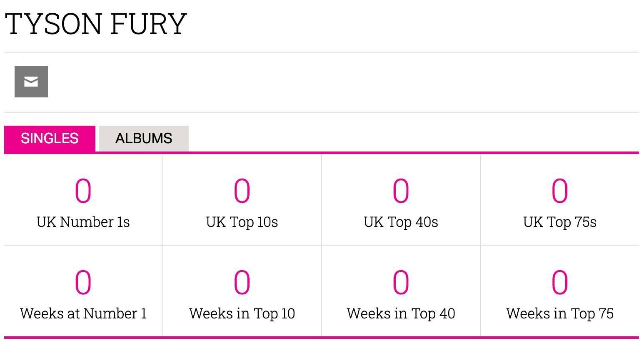Viewport: 644px width, 348px height.
Task: Click the zero above Weeks in Top 40
Action: (401, 282)
